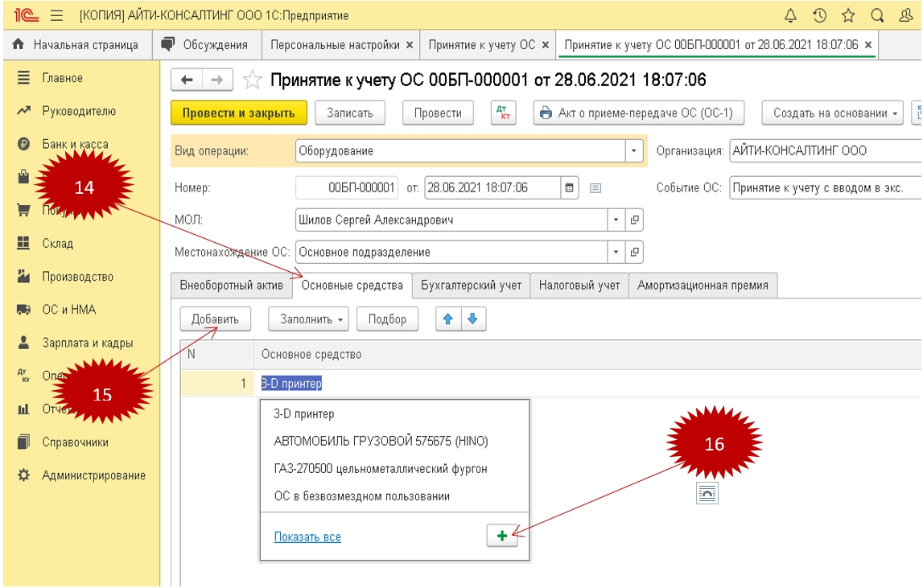Print Акт о приеме-передаче ОС (ОС-1)
This screenshot has height=588, width=923.
tap(639, 113)
